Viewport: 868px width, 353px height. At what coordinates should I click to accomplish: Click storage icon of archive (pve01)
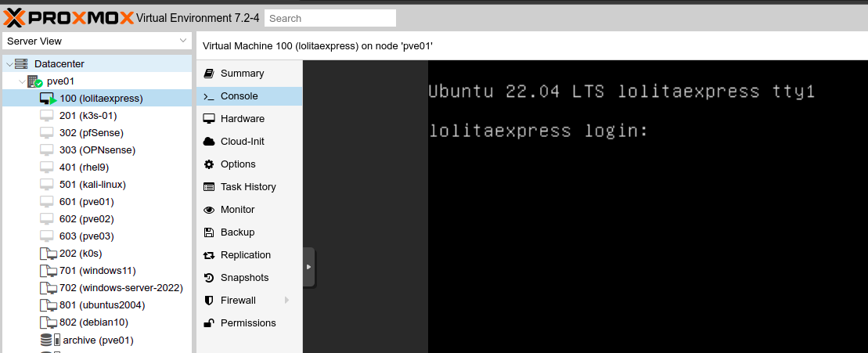[50, 340]
